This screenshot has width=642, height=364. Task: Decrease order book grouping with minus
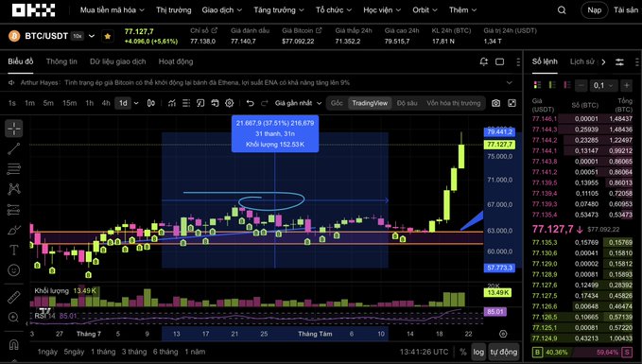click(x=581, y=85)
